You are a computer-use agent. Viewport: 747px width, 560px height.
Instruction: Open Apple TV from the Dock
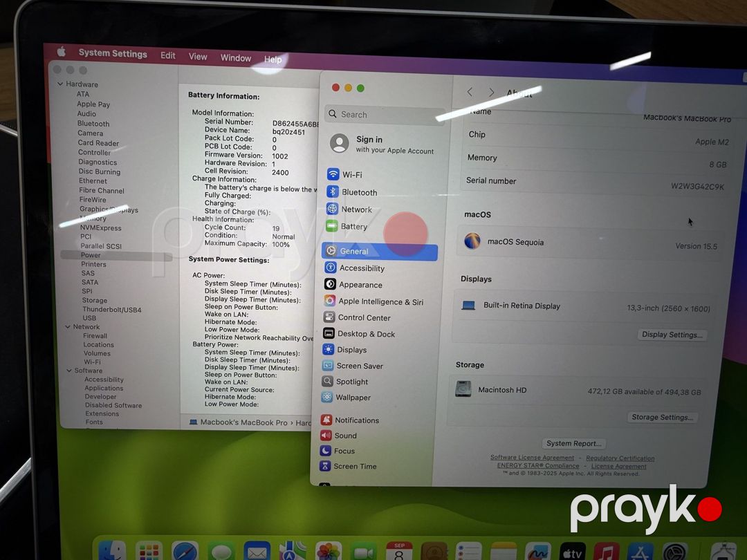click(x=572, y=552)
